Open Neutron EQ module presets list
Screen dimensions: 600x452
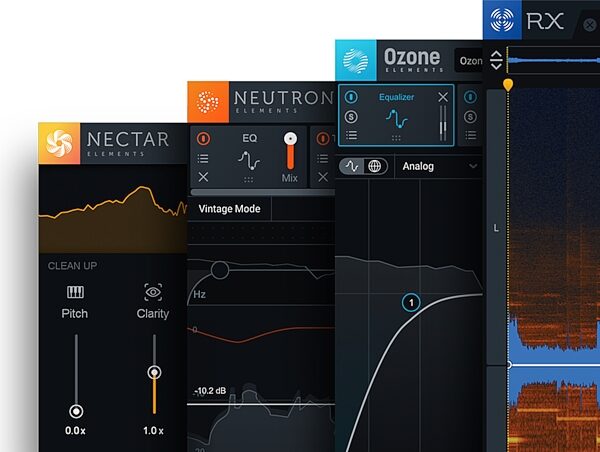point(203,158)
